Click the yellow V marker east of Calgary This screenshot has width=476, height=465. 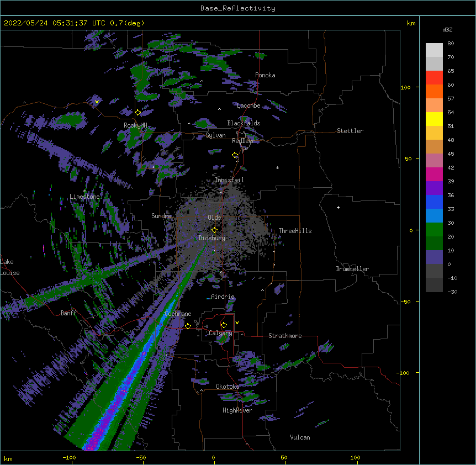pos(237,323)
